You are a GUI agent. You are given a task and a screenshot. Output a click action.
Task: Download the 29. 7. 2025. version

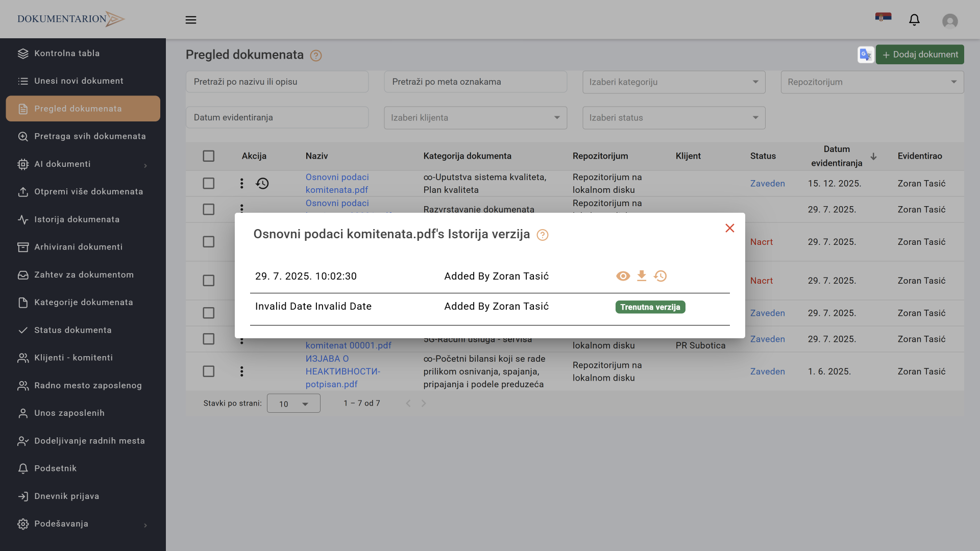point(642,276)
